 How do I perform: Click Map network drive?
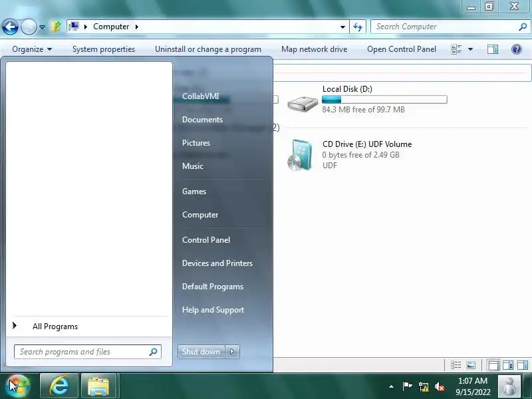[x=314, y=49]
